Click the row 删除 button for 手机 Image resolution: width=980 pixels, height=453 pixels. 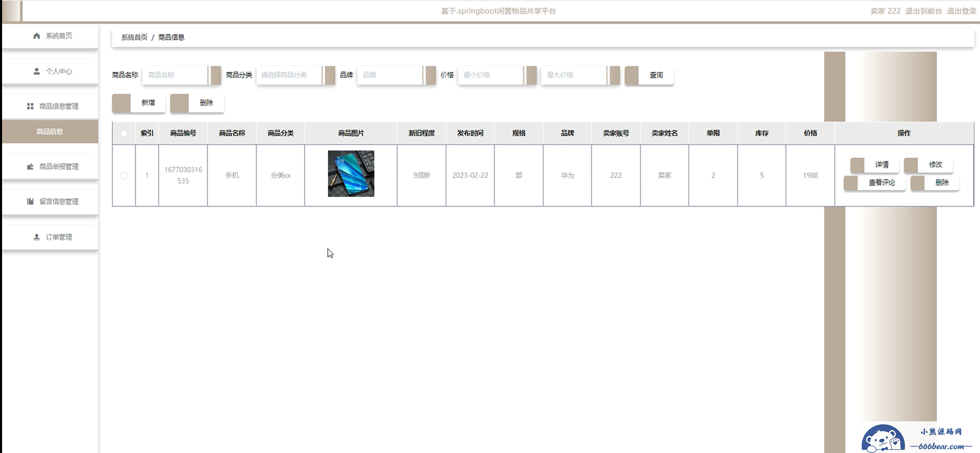[x=935, y=182]
